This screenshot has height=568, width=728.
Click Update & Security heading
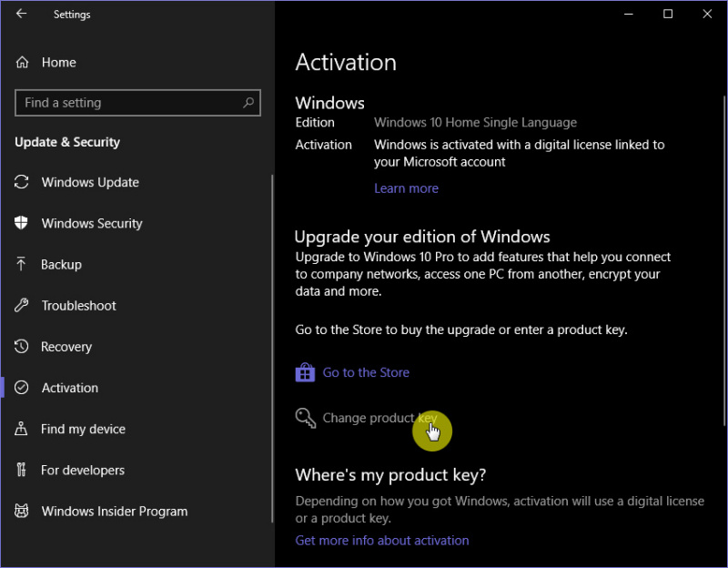pos(67,142)
